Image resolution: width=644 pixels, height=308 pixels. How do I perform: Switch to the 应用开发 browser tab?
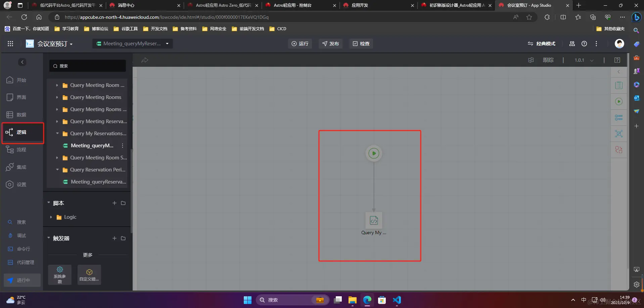pyautogui.click(x=379, y=5)
